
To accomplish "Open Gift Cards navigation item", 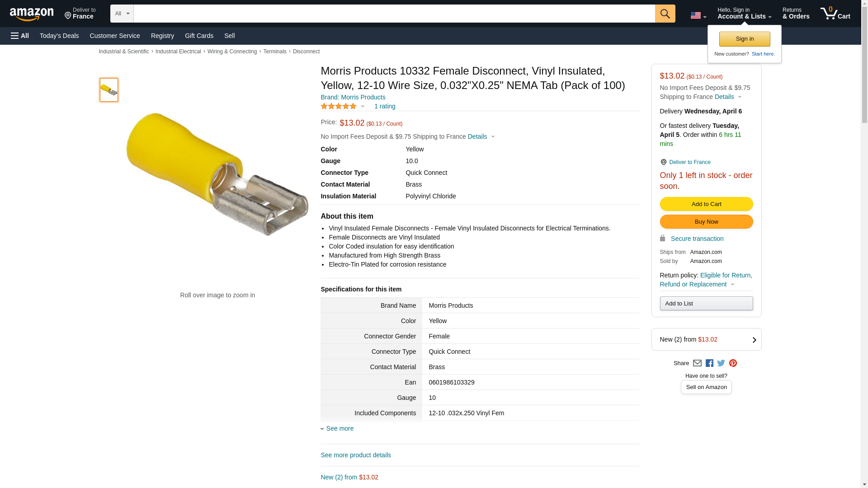I will 199,36.
